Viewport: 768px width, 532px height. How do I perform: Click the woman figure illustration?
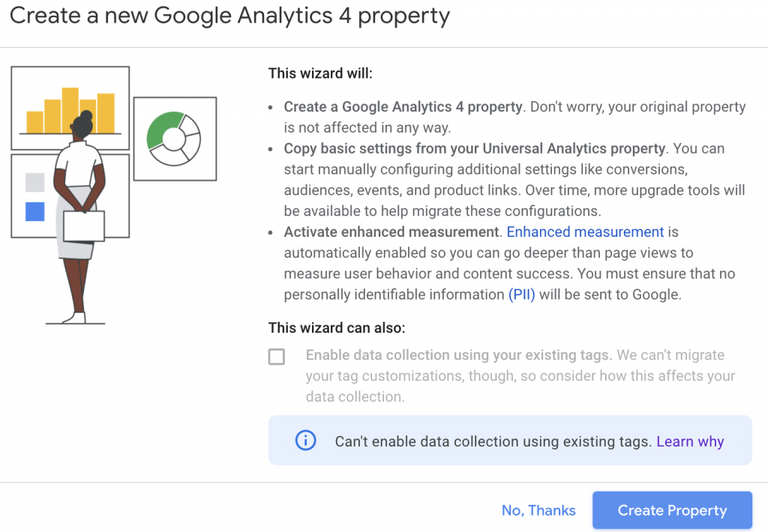point(80,217)
